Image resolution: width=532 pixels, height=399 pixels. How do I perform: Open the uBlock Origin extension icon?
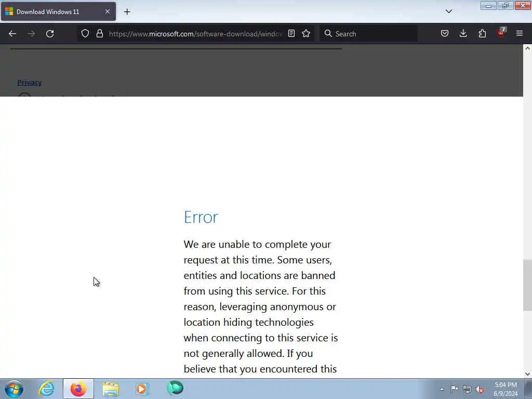point(501,33)
